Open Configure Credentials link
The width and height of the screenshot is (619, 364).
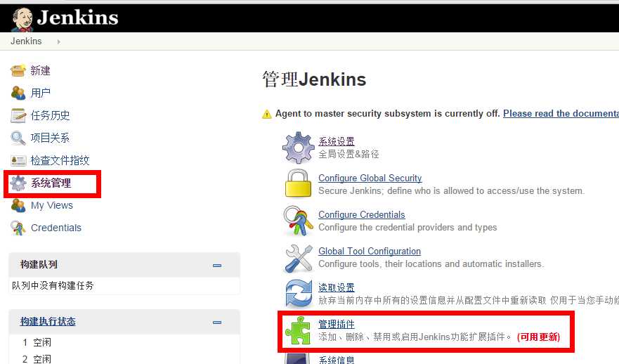[362, 215]
